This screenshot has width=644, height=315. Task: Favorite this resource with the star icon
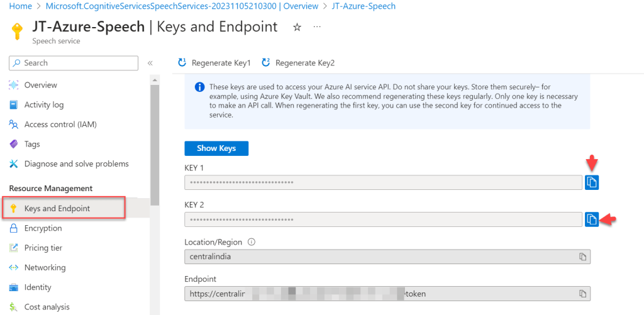click(x=297, y=28)
